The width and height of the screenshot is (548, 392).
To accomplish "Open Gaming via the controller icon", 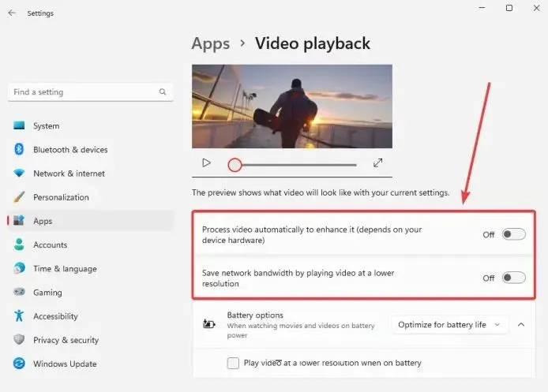I will pos(19,293).
